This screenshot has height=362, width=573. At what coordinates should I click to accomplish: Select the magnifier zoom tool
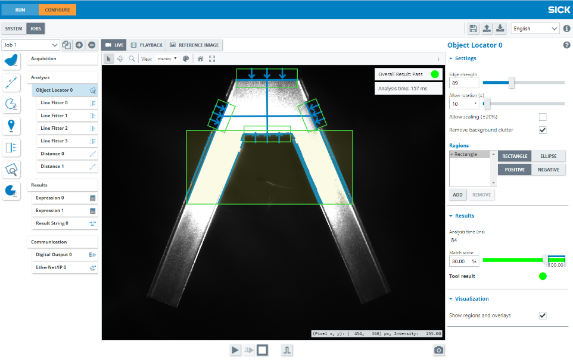coord(132,58)
